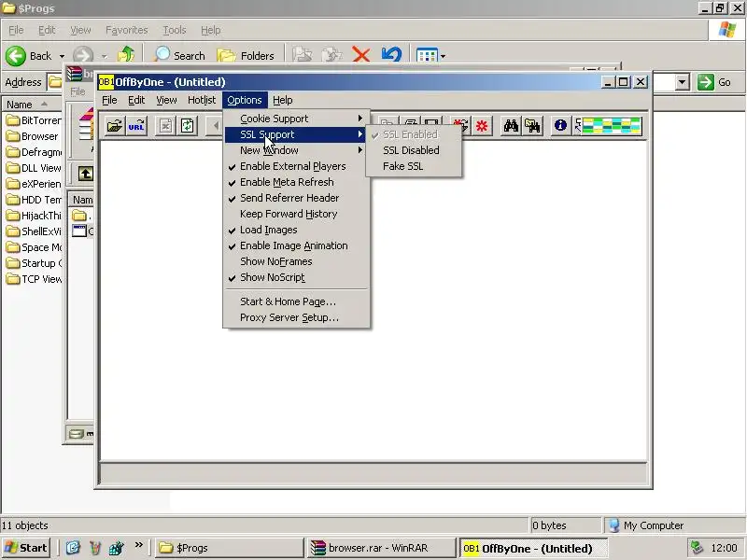Image resolution: width=747 pixels, height=560 pixels.
Task: Open the Hotlist menu in OffByOne
Action: click(x=202, y=100)
